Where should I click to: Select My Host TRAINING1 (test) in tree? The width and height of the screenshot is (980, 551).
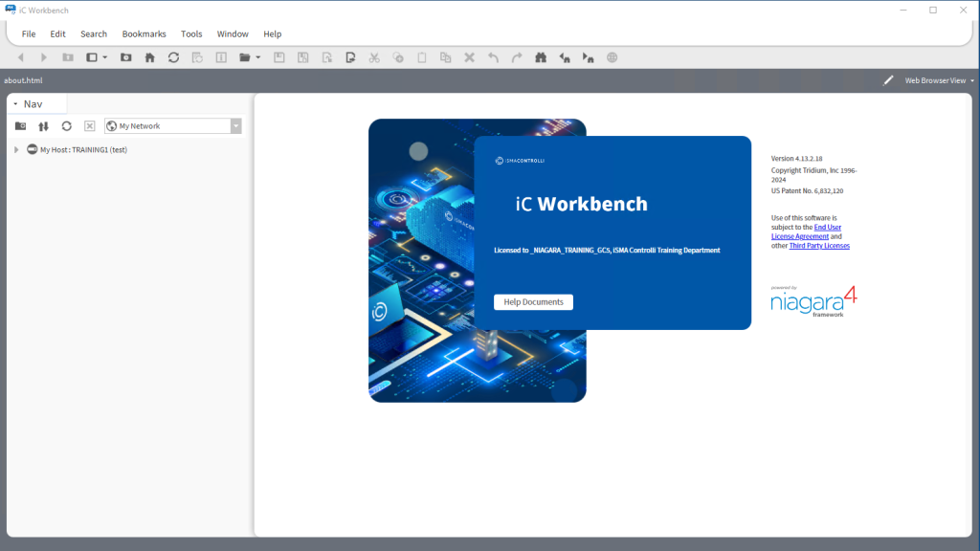pos(83,149)
